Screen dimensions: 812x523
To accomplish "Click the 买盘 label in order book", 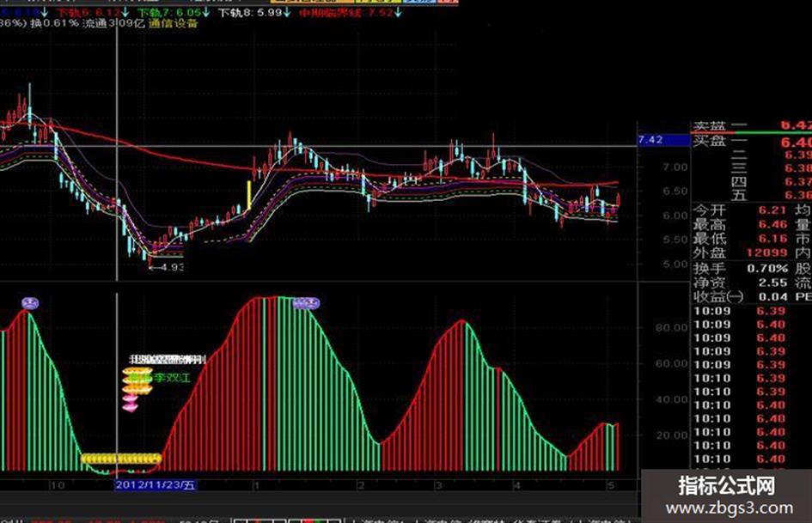I will click(710, 141).
